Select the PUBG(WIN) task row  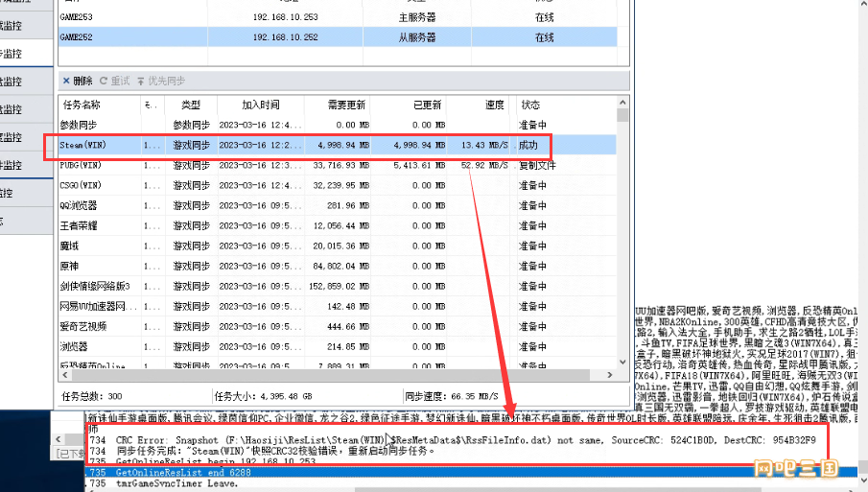(338, 165)
